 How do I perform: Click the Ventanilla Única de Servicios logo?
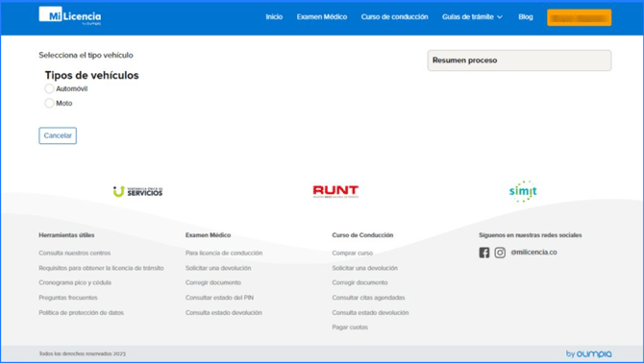click(138, 191)
